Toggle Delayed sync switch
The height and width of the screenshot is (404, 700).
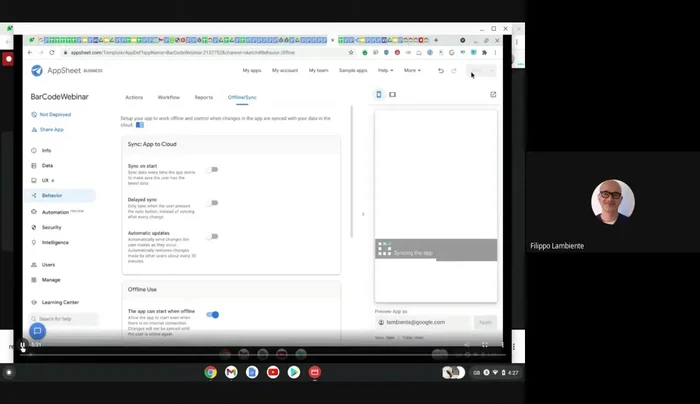[x=212, y=203]
